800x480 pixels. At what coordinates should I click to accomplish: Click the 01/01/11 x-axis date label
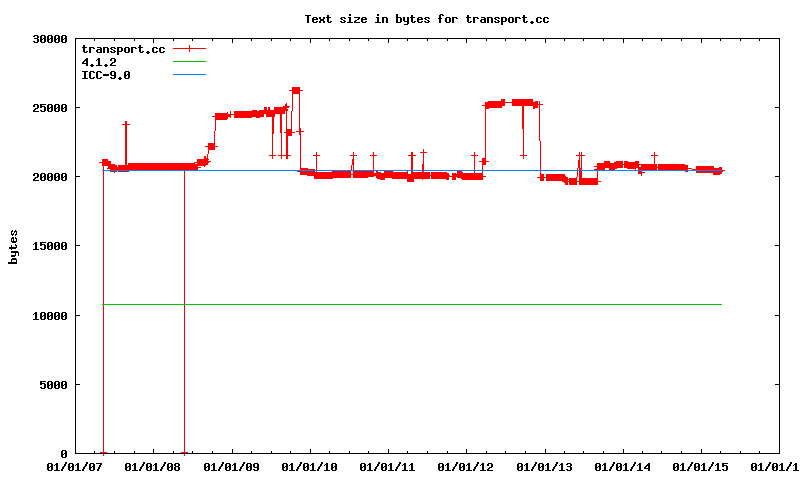[388, 467]
